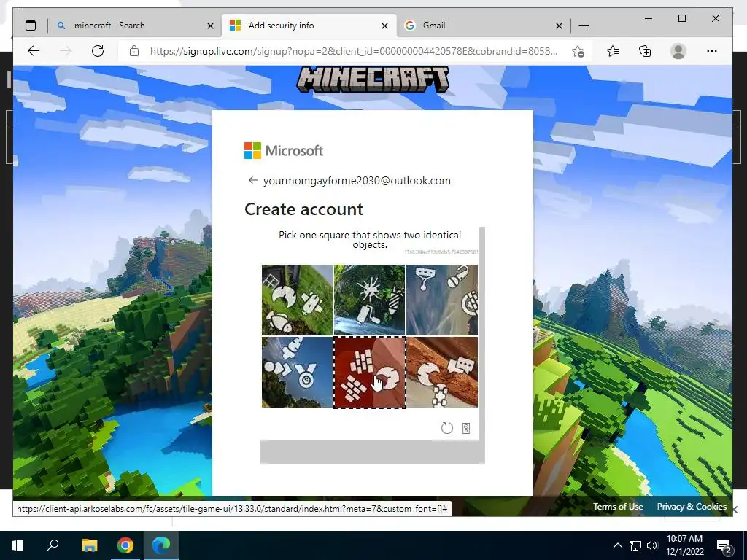Refresh the page with the reload icon
This screenshot has width=747, height=560.
pyautogui.click(x=98, y=51)
